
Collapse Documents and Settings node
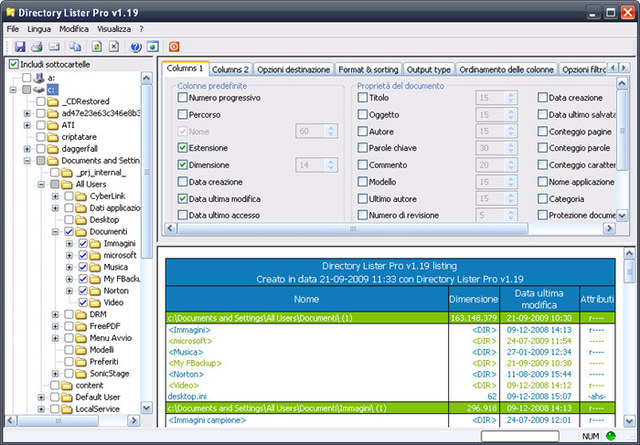click(x=27, y=160)
